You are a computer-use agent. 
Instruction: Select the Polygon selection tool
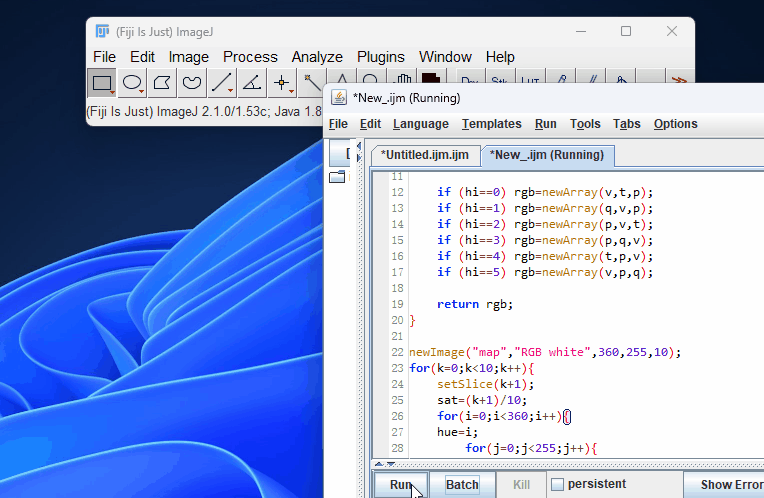162,83
